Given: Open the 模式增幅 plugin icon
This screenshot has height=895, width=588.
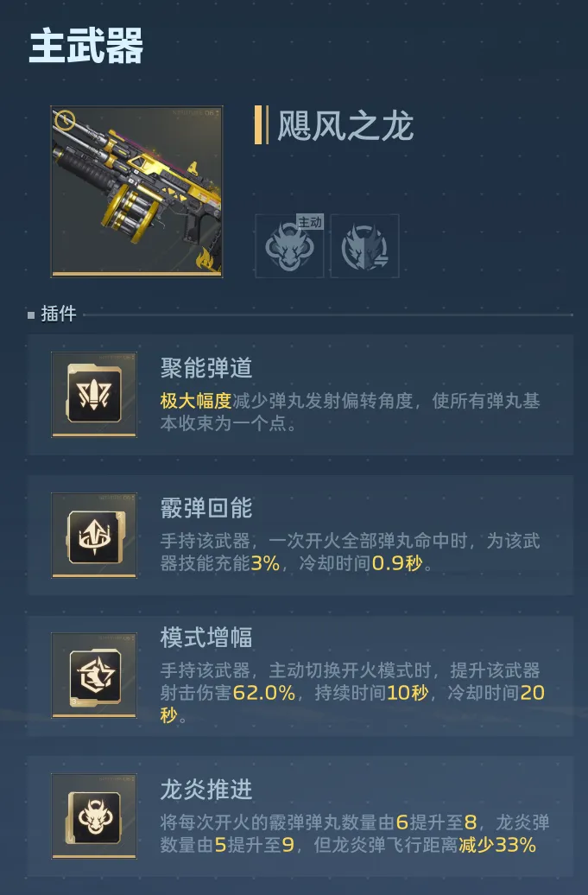Looking at the screenshot, I should pyautogui.click(x=94, y=676).
